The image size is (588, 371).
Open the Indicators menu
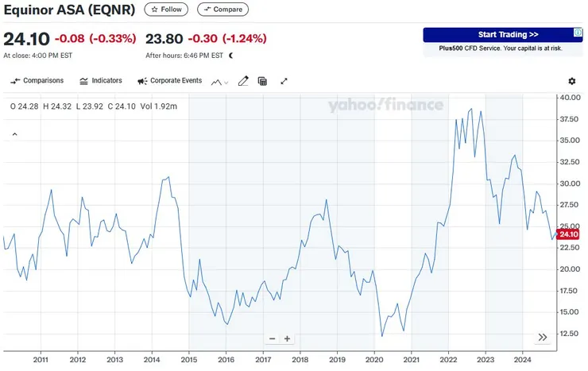[101, 80]
